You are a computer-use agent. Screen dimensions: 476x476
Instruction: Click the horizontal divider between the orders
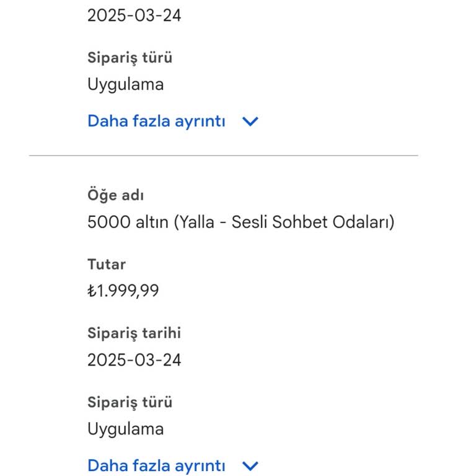[223, 156]
